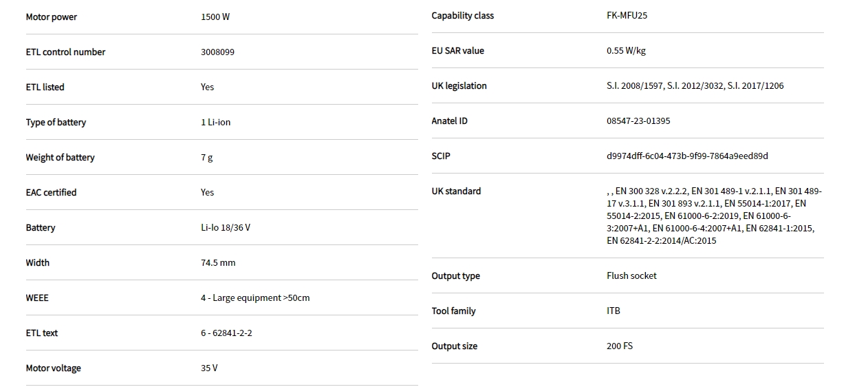Click the 74.5 mm width value

[218, 262]
